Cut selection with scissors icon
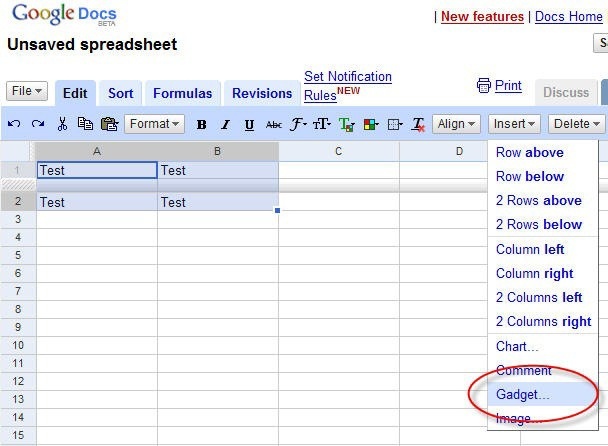The width and height of the screenshot is (608, 446). coord(62,124)
